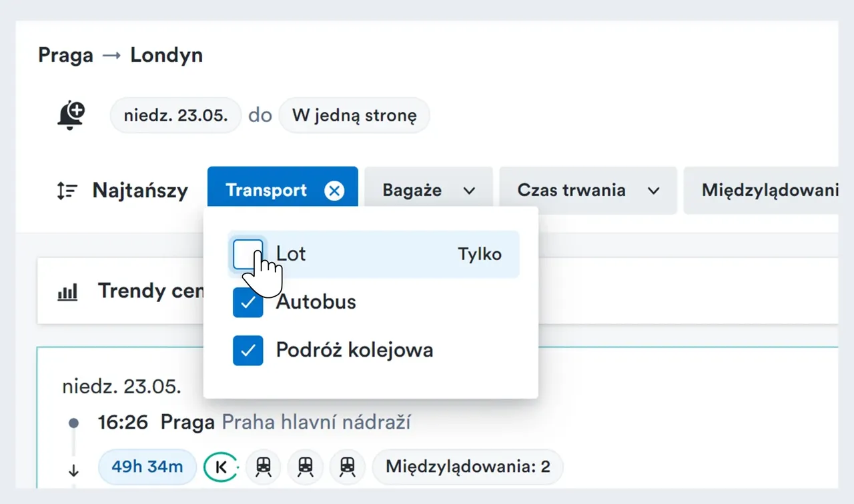Click Praha hlavní nádraží station text
Viewport: 854px width, 504px height.
click(x=316, y=422)
